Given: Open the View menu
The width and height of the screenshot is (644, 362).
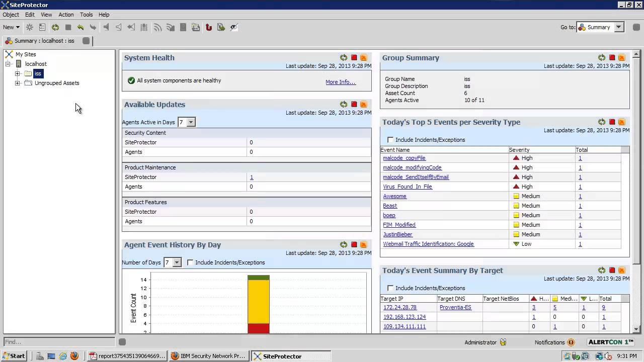Looking at the screenshot, I should (46, 15).
